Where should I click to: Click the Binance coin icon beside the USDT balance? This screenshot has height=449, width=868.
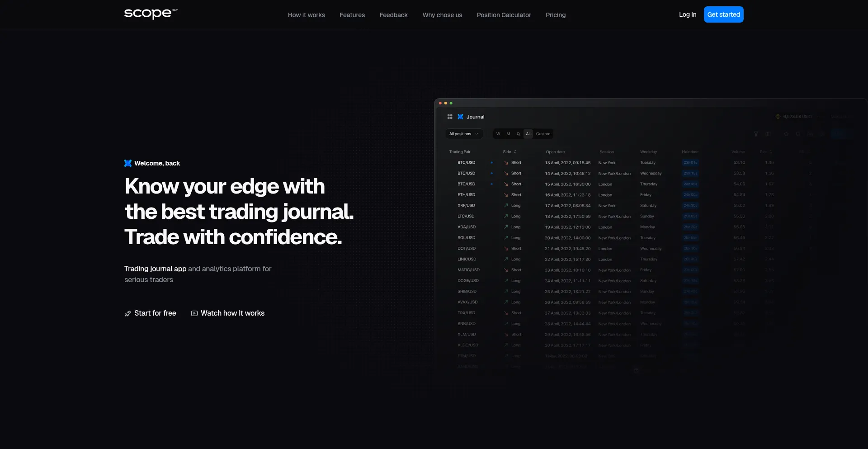[778, 116]
